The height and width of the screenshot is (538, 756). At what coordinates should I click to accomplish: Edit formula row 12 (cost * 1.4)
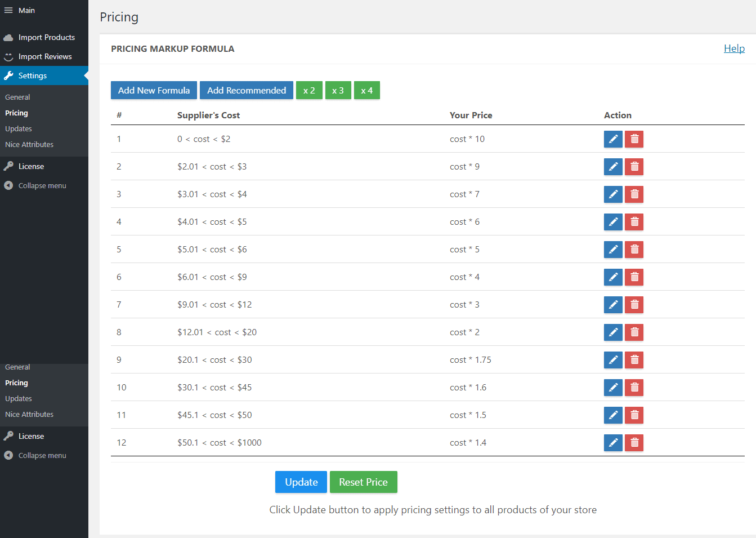(x=613, y=443)
